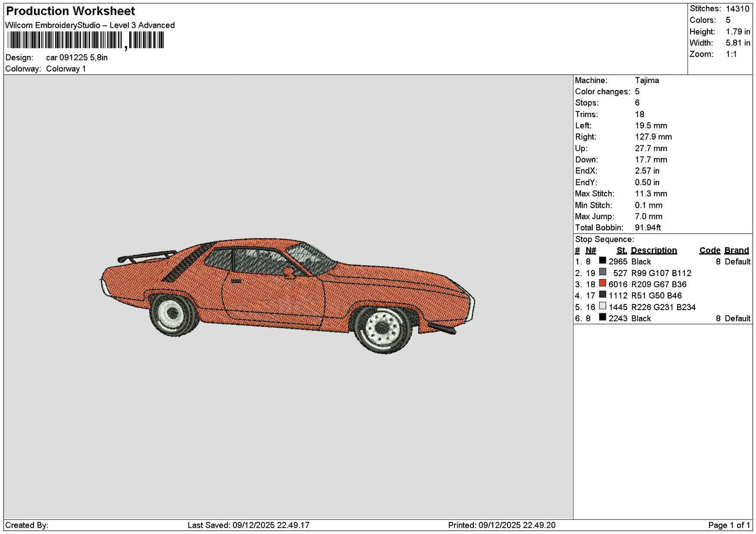Click the Max Stitch value 11.3 mm
Screen dimensions: 756x534
pos(651,194)
